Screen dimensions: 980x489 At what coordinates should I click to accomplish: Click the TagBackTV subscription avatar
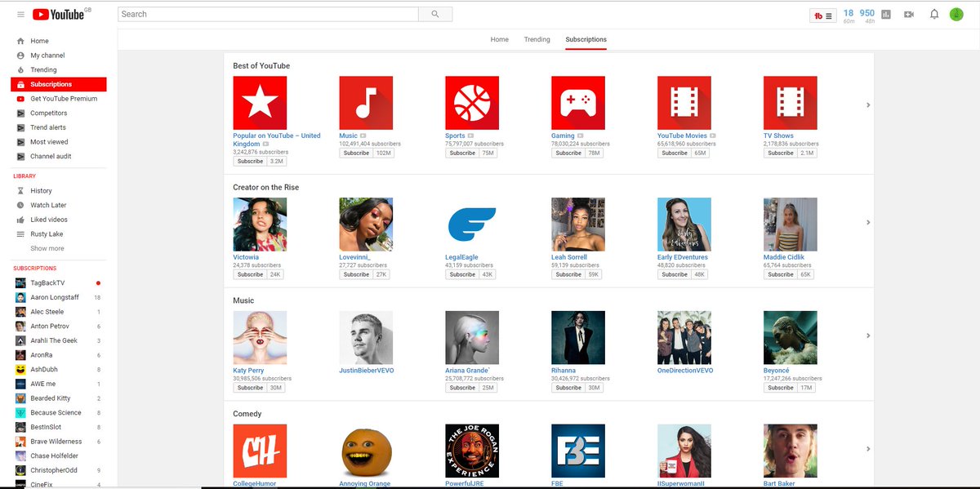point(20,283)
